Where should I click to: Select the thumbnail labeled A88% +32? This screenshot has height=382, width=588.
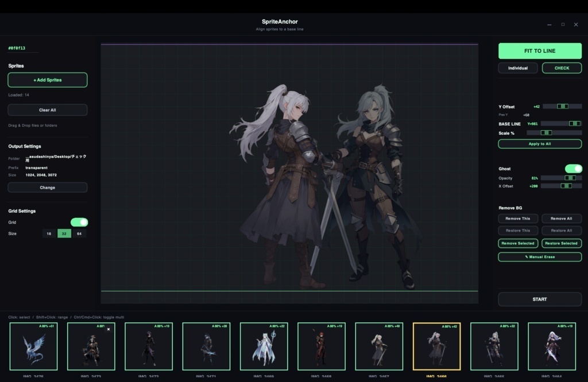click(494, 346)
